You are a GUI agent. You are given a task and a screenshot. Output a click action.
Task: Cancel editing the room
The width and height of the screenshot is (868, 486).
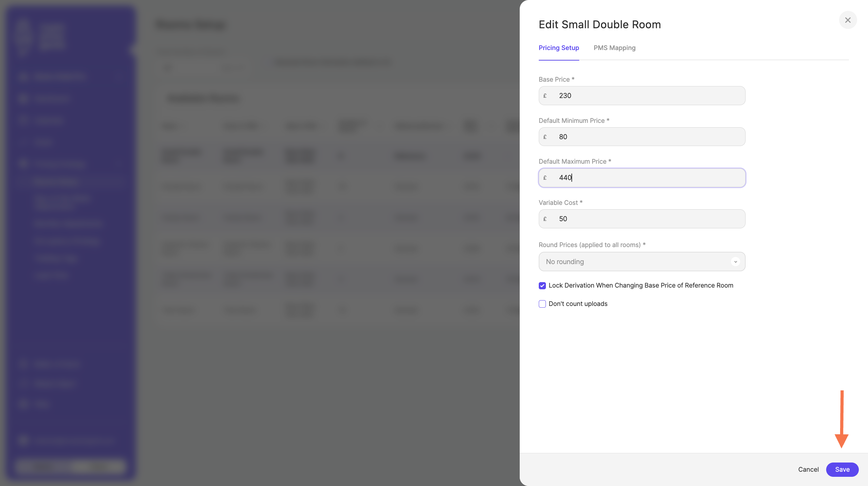pos(808,469)
